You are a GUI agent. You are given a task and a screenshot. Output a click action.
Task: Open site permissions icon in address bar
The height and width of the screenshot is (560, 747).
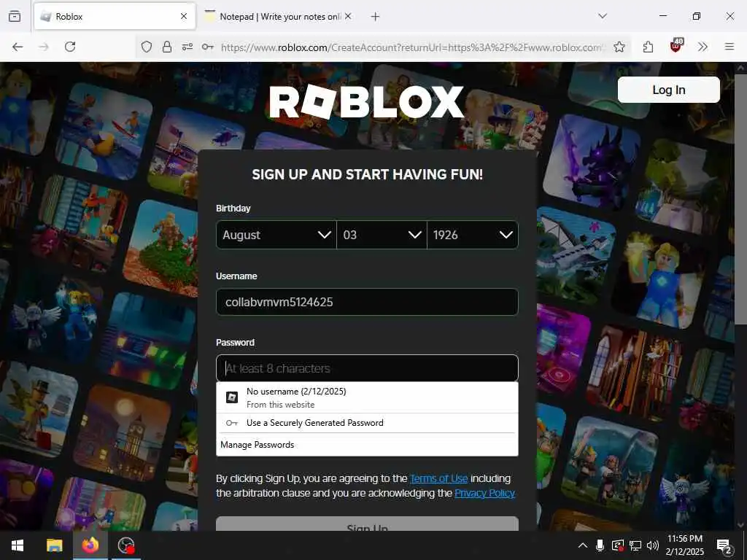point(187,47)
